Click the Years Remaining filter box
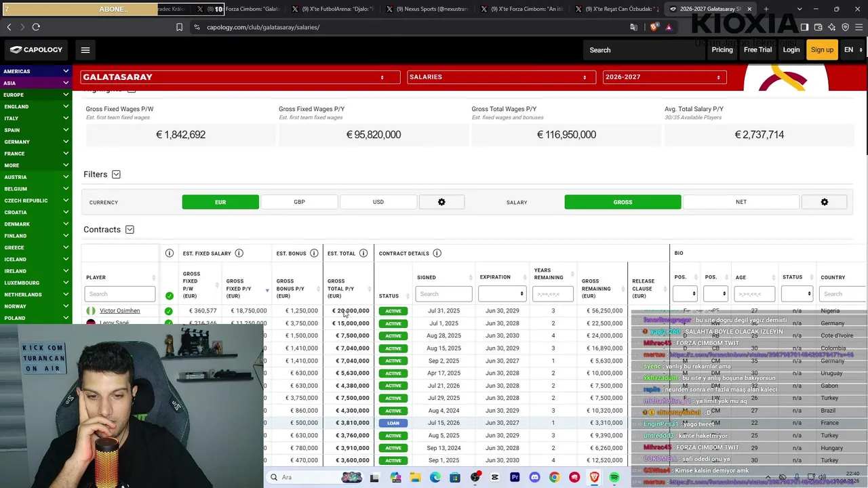This screenshot has width=868, height=488. [553, 294]
